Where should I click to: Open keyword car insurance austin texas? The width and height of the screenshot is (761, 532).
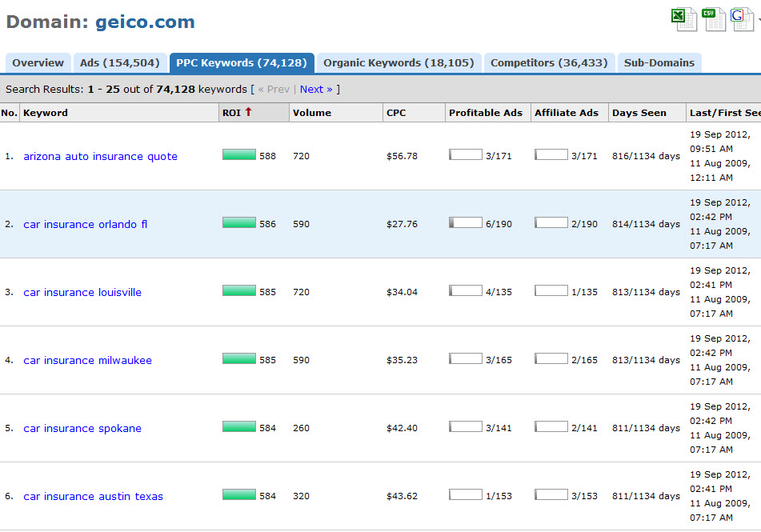[x=93, y=496]
